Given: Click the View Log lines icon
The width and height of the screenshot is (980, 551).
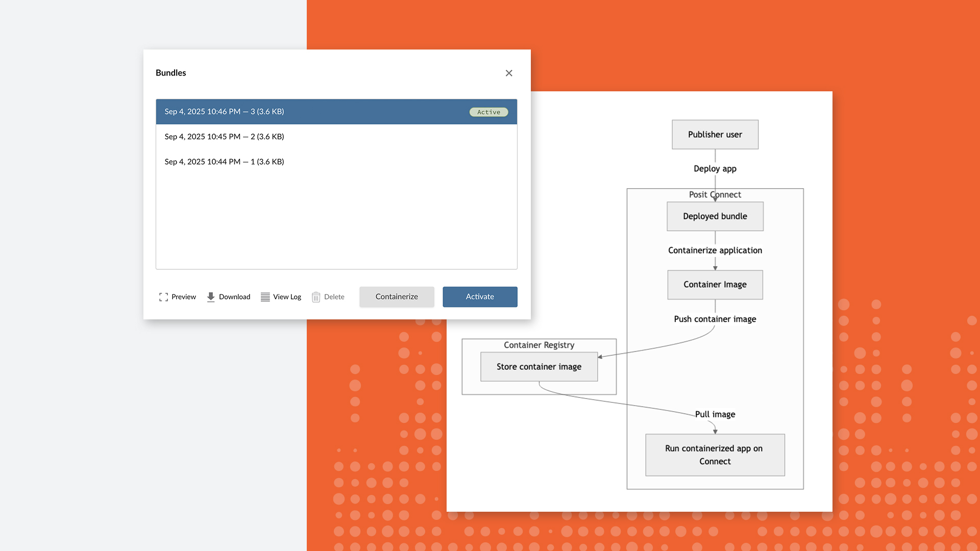Looking at the screenshot, I should [265, 297].
